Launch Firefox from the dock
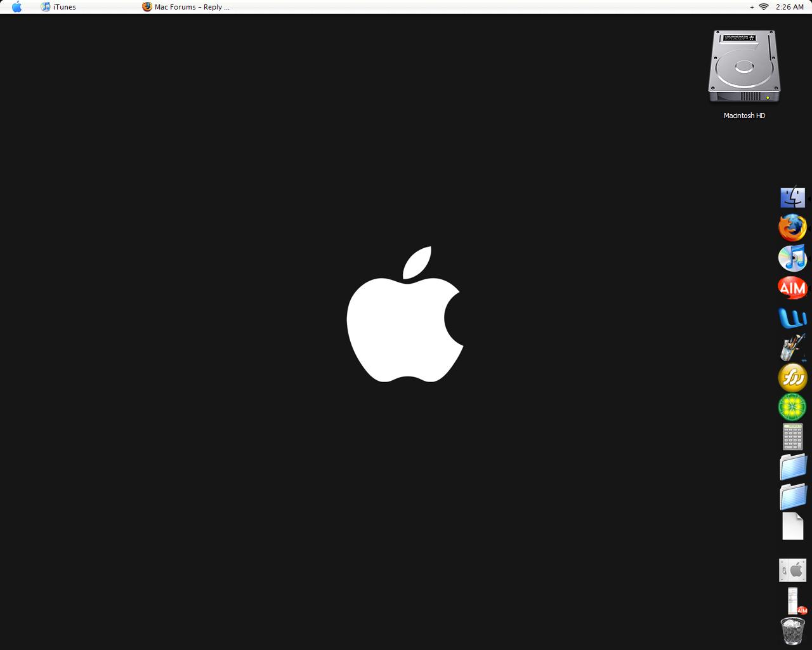 (x=792, y=227)
